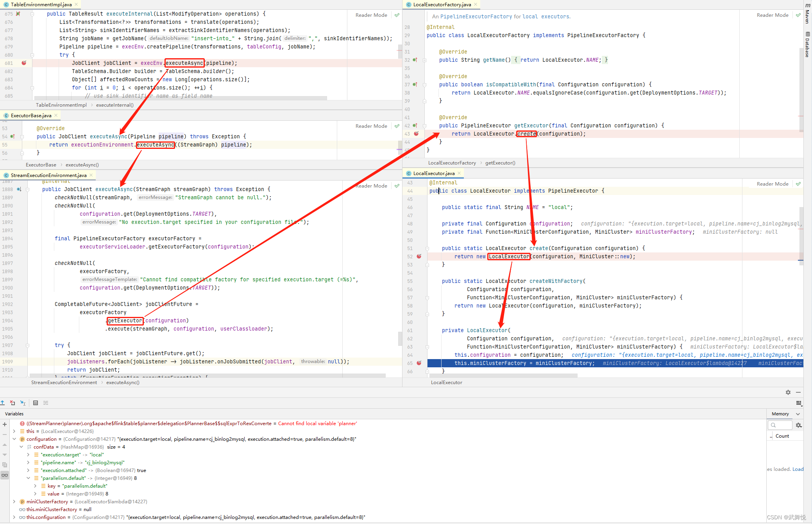Toggle breakpoint on line 681
This screenshot has width=812, height=524.
pyautogui.click(x=24, y=63)
